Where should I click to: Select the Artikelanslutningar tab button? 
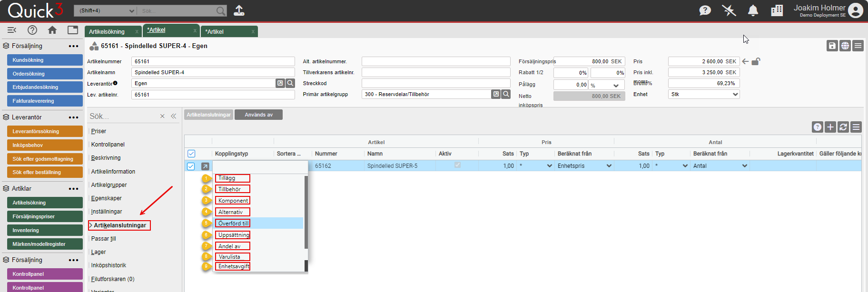[208, 115]
